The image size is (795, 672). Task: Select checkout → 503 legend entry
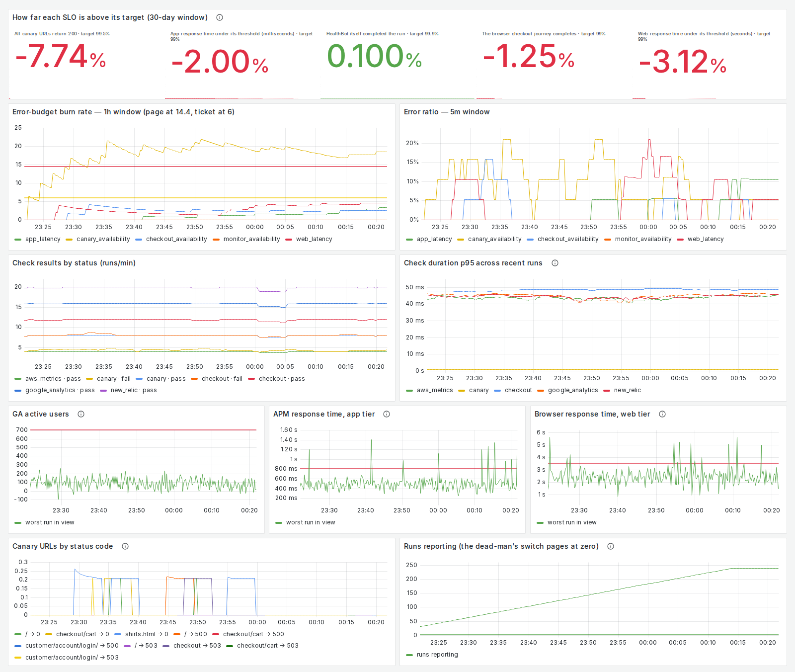[197, 646]
